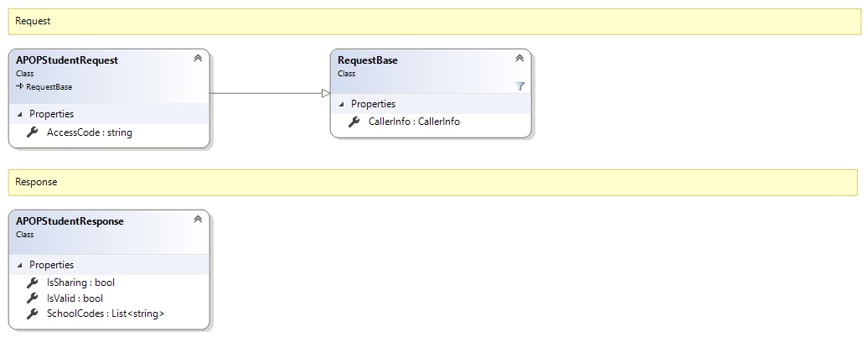Viewport: 868px width, 337px height.
Task: Click the wrench icon beside SchoolCodes property
Action: click(33, 314)
